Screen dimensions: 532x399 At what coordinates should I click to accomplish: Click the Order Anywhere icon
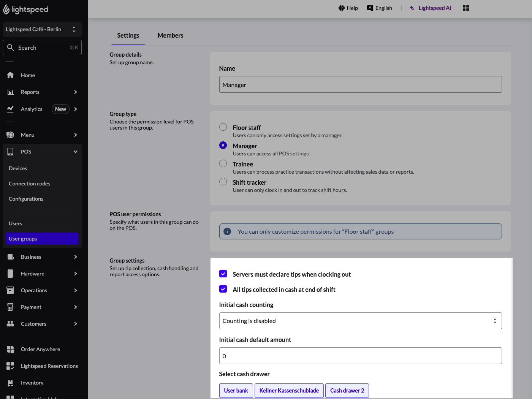pos(10,349)
